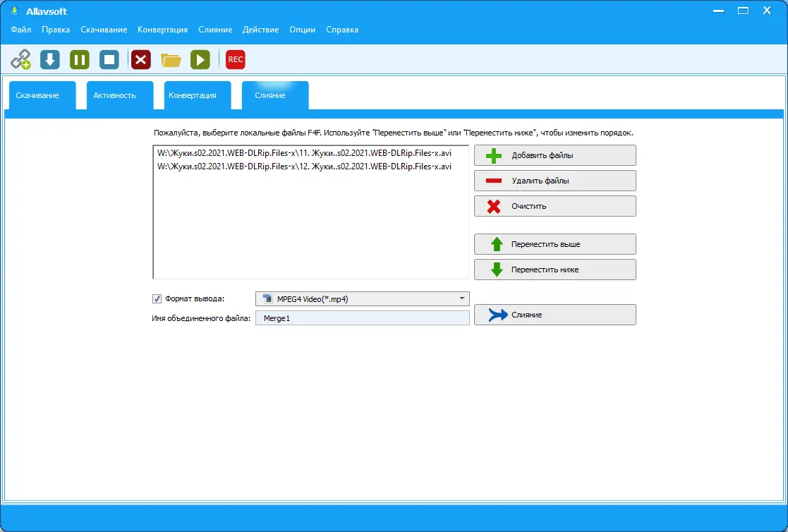Open the Конвертация menu
Image resolution: width=788 pixels, height=532 pixels.
tap(163, 30)
